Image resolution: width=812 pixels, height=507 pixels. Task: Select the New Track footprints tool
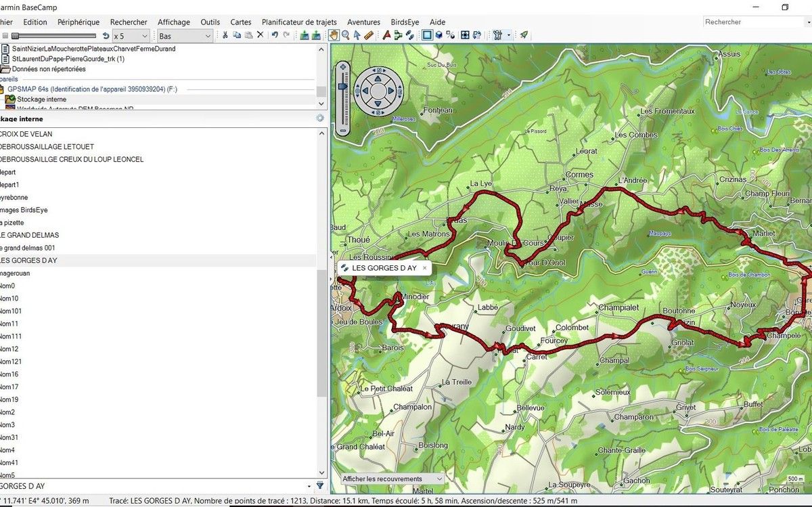coord(409,35)
